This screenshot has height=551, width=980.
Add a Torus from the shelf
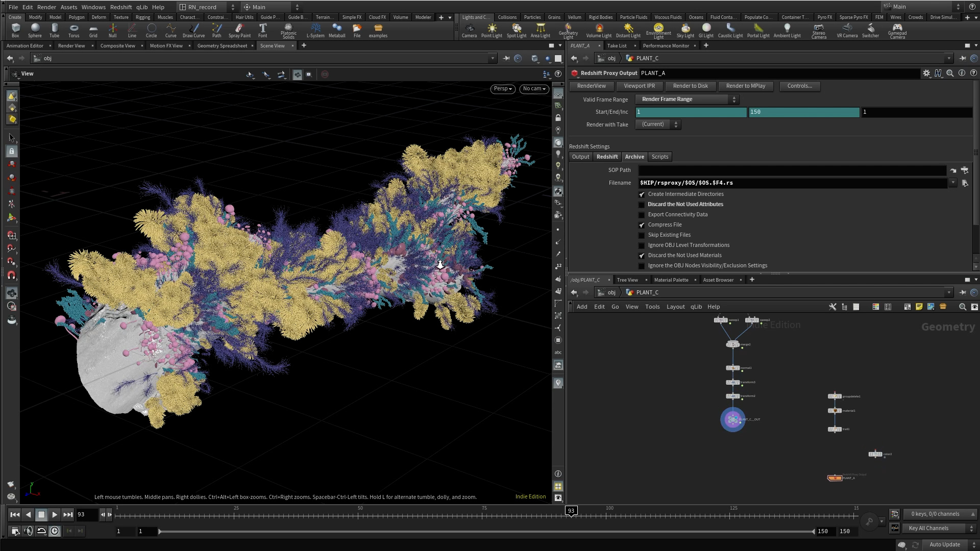point(73,30)
